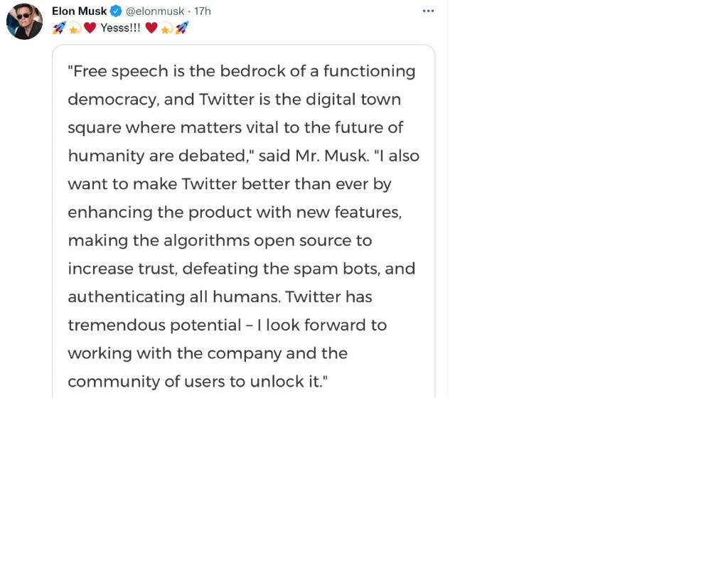Open the @elonmusk handle link

[155, 11]
